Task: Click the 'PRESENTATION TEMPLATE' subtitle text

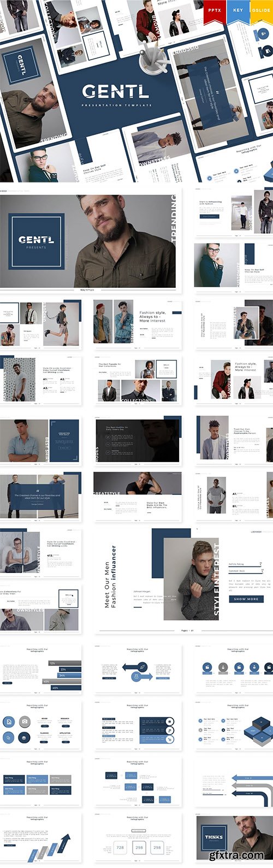Action: (x=116, y=105)
